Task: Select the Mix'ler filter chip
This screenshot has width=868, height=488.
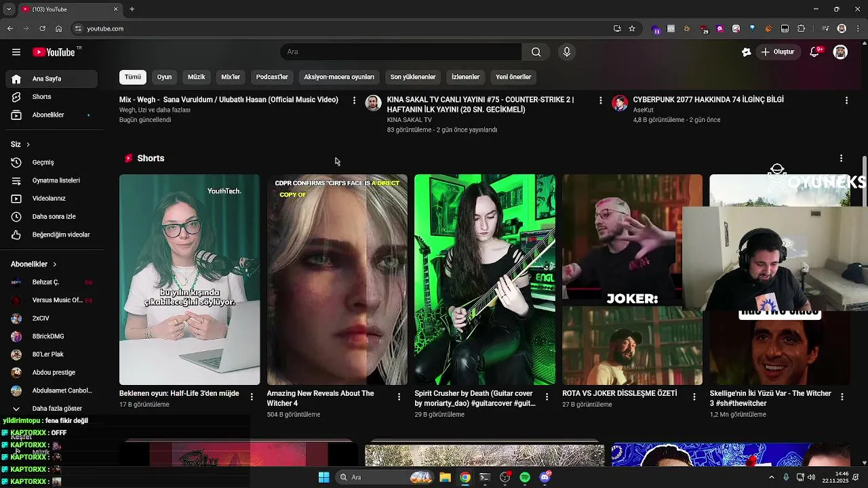Action: click(231, 77)
